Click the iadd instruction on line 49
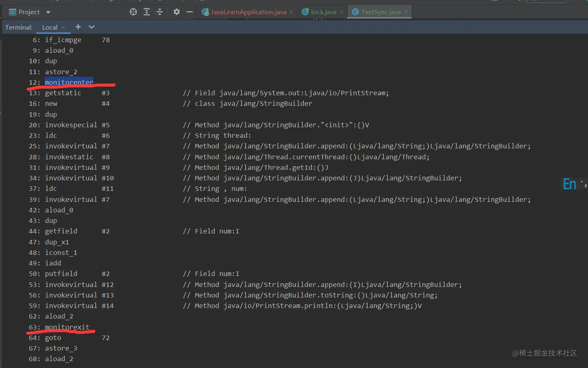The image size is (588, 368). [x=53, y=263]
